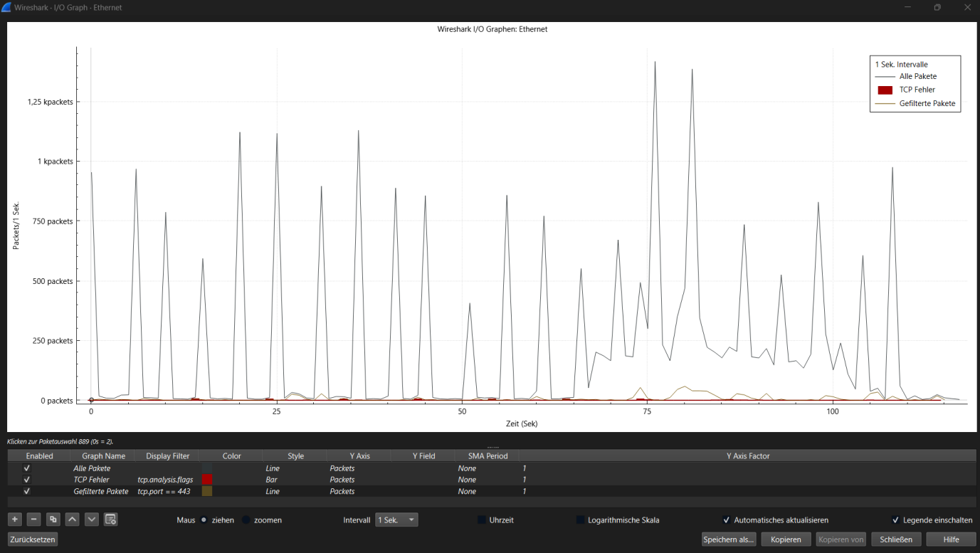This screenshot has width=980, height=553.
Task: Add a new graph with the plus button
Action: click(x=15, y=520)
